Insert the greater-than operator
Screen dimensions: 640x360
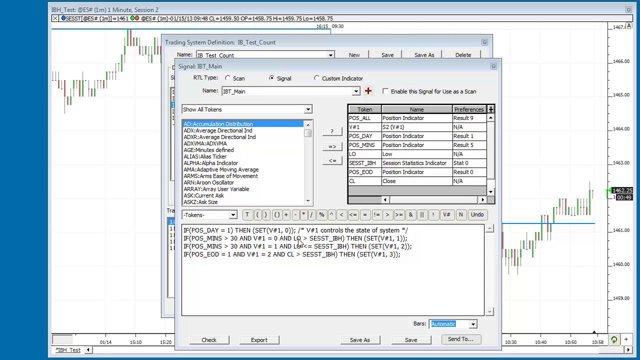(387, 215)
